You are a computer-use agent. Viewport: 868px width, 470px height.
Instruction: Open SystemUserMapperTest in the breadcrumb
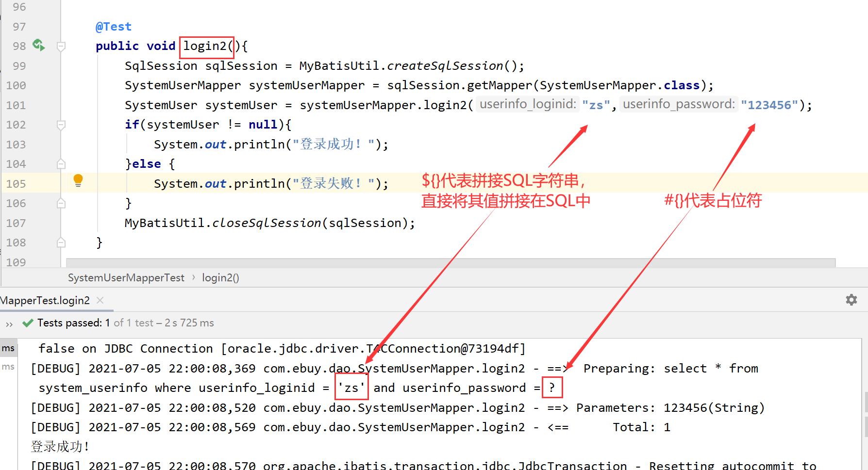coord(126,277)
